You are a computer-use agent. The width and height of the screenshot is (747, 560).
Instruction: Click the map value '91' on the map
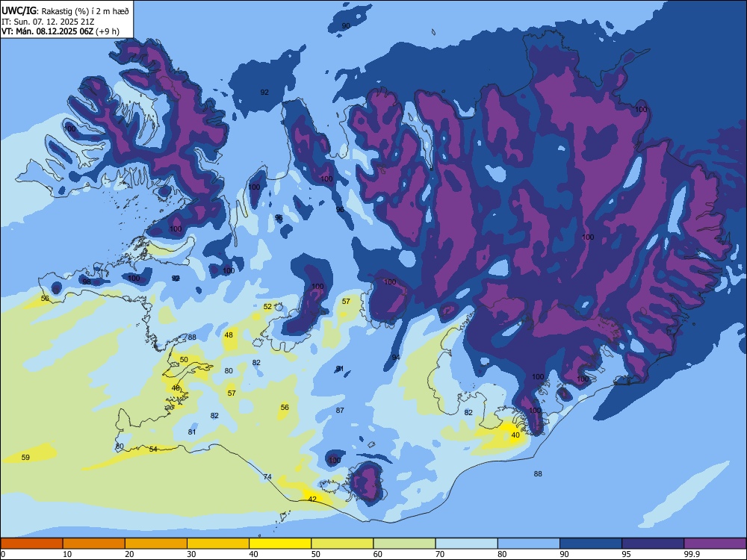click(x=340, y=369)
